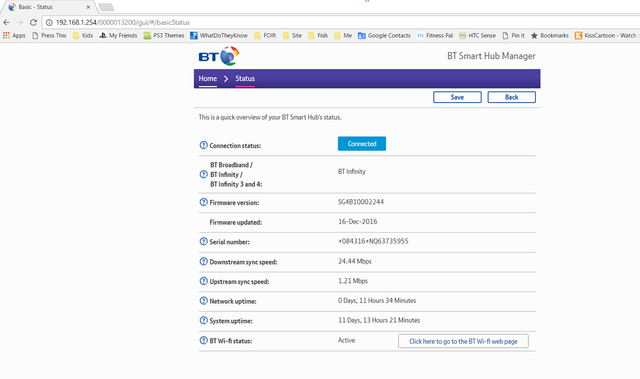Go to the BT Wi-fi web page
This screenshot has width=640, height=379.
coord(463,341)
